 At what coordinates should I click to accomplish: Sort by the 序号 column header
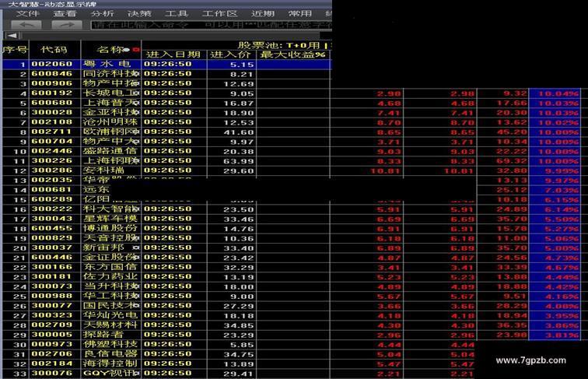pos(15,50)
